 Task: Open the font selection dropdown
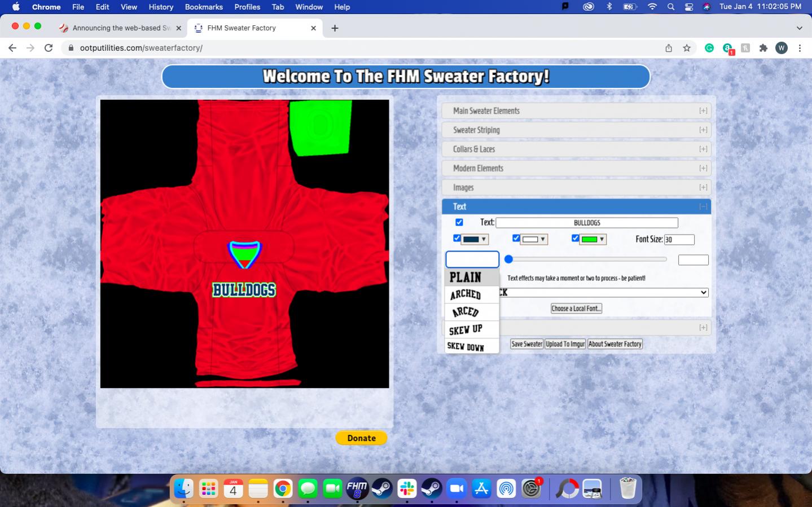click(604, 293)
